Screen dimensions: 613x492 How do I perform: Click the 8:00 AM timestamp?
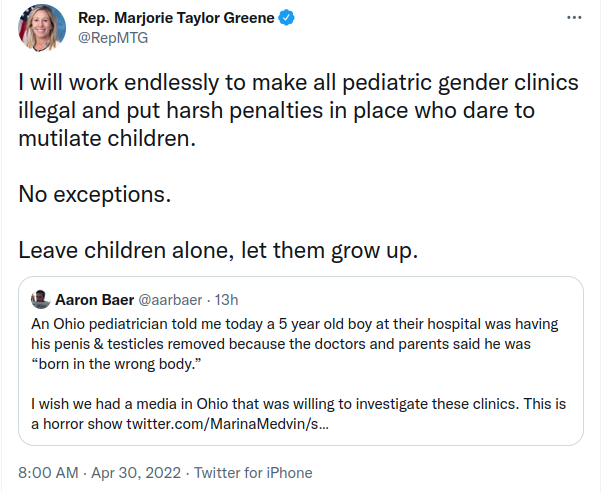(x=48, y=472)
